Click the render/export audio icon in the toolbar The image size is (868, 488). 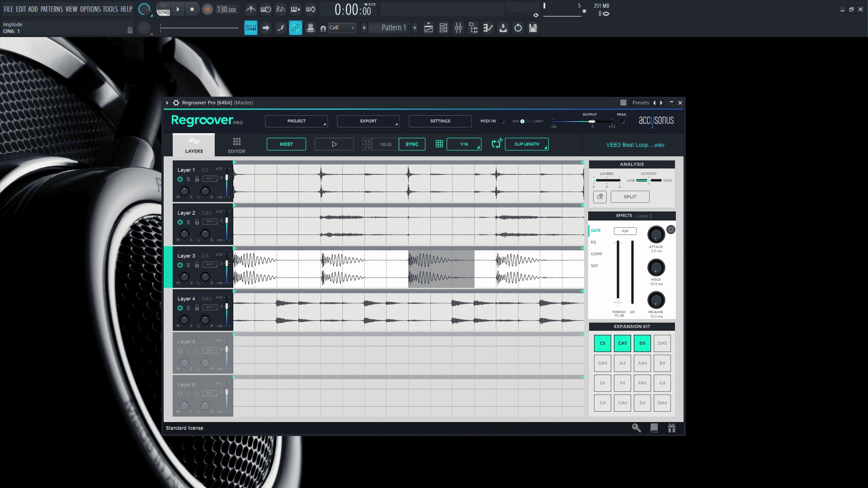click(503, 28)
